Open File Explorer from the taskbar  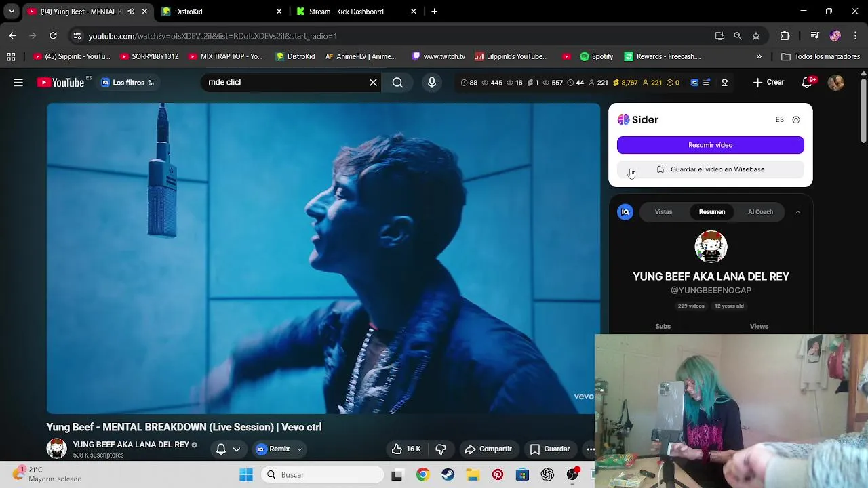coord(473,475)
